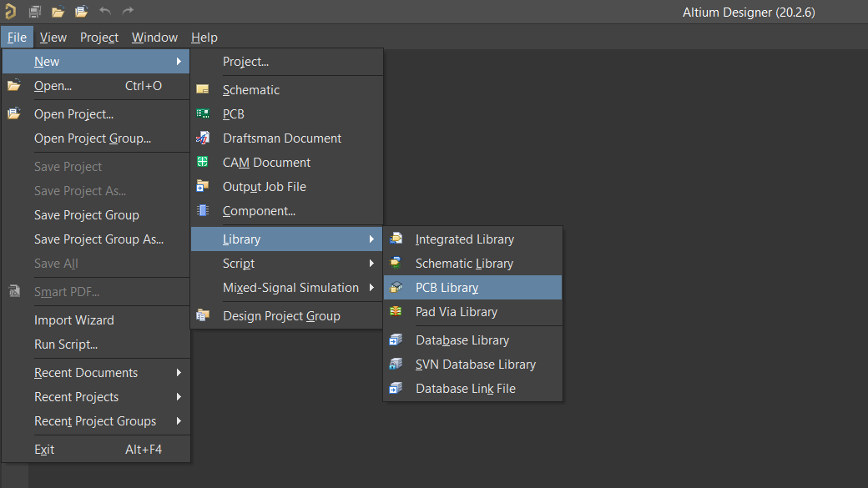Open the Help menu
This screenshot has height=488, width=868.
pos(204,38)
